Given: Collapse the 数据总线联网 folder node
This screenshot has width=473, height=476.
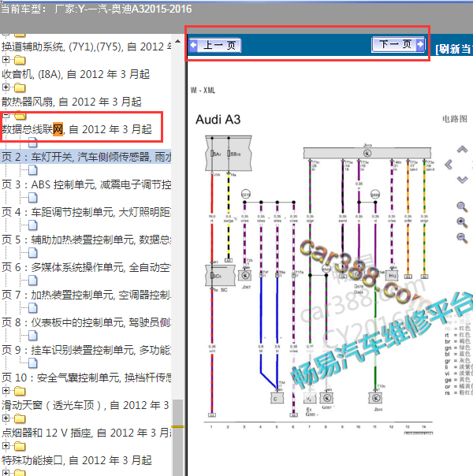Looking at the screenshot, I should tap(6, 115).
